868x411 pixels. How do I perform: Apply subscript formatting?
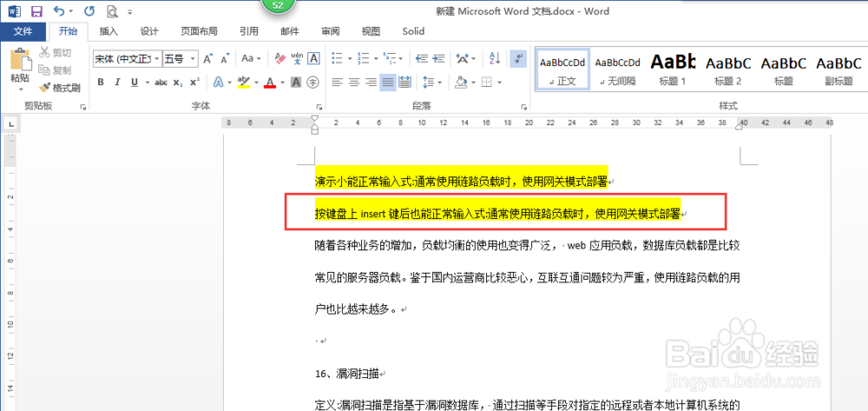pyautogui.click(x=178, y=83)
